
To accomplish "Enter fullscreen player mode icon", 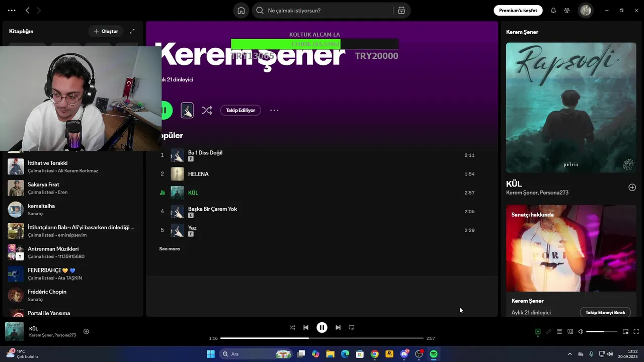I will coord(636,332).
